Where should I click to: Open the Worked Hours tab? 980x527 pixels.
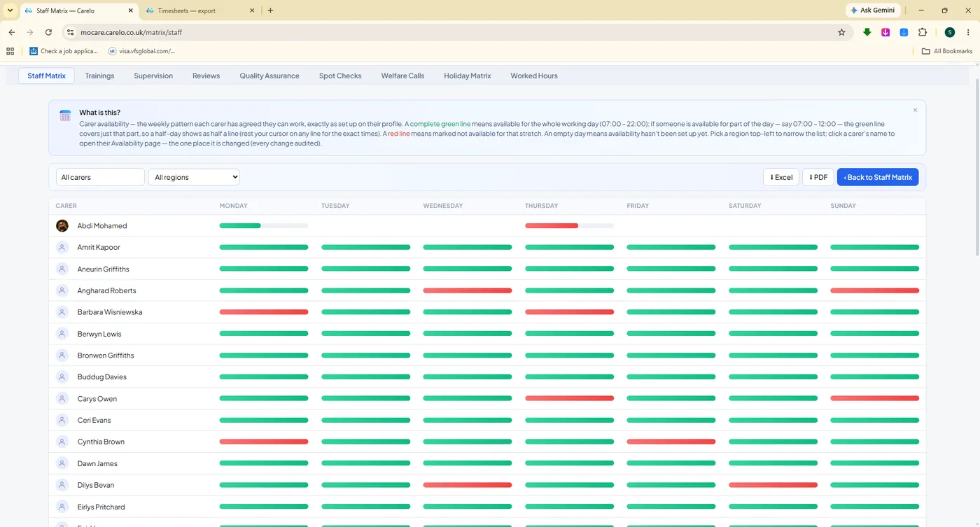pyautogui.click(x=534, y=76)
